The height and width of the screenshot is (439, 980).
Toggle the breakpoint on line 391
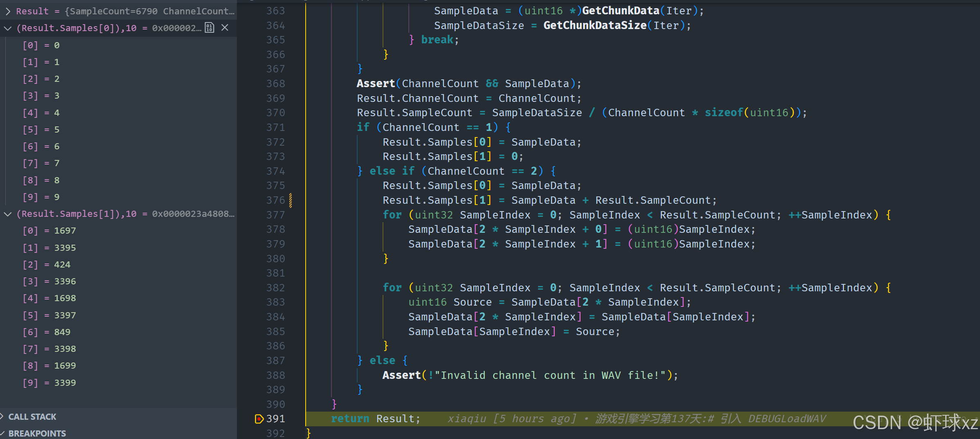coord(259,419)
